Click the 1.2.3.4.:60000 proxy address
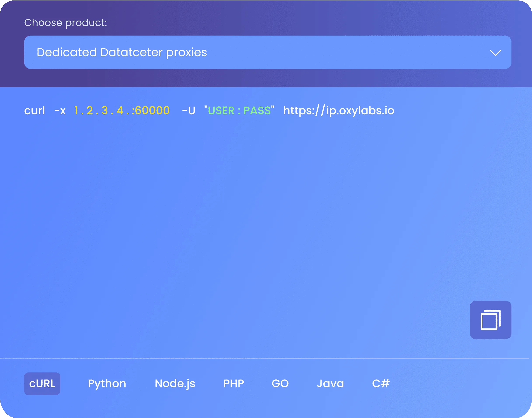 point(122,111)
